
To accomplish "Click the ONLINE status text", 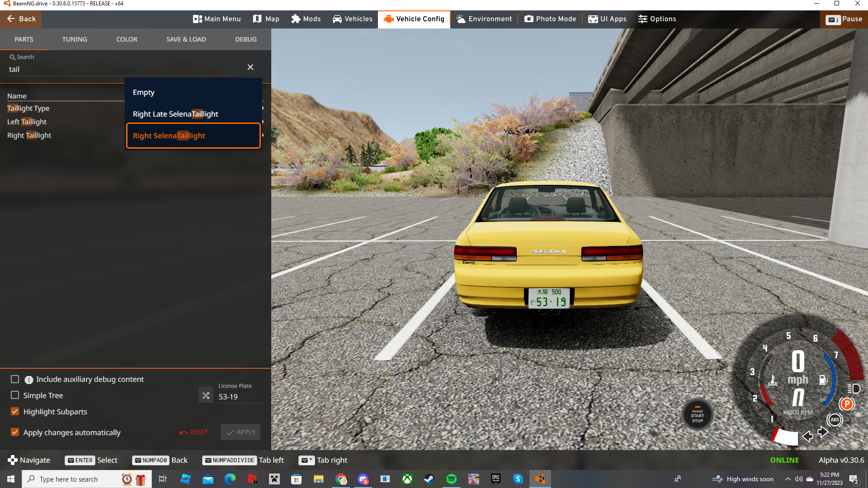I will [784, 460].
